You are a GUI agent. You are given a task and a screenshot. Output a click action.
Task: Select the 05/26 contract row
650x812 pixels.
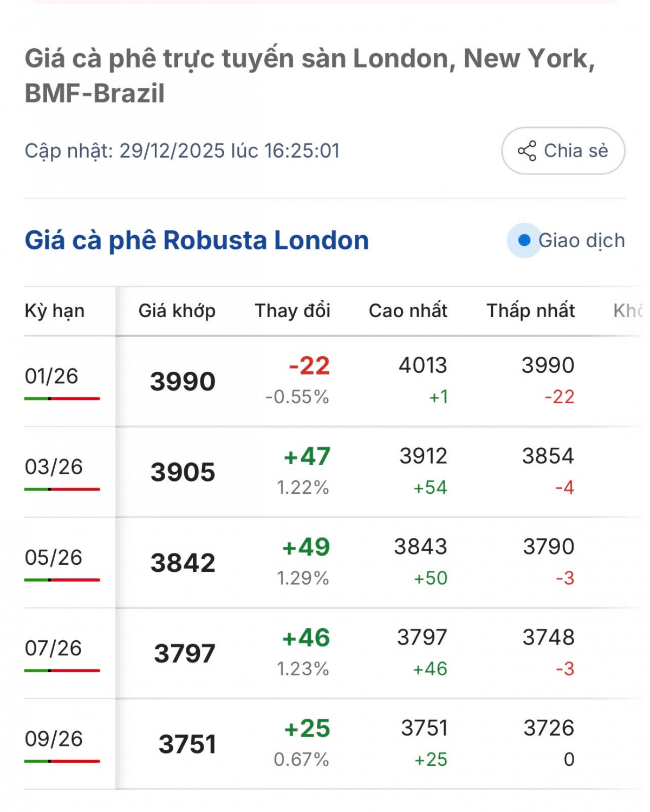(53, 557)
